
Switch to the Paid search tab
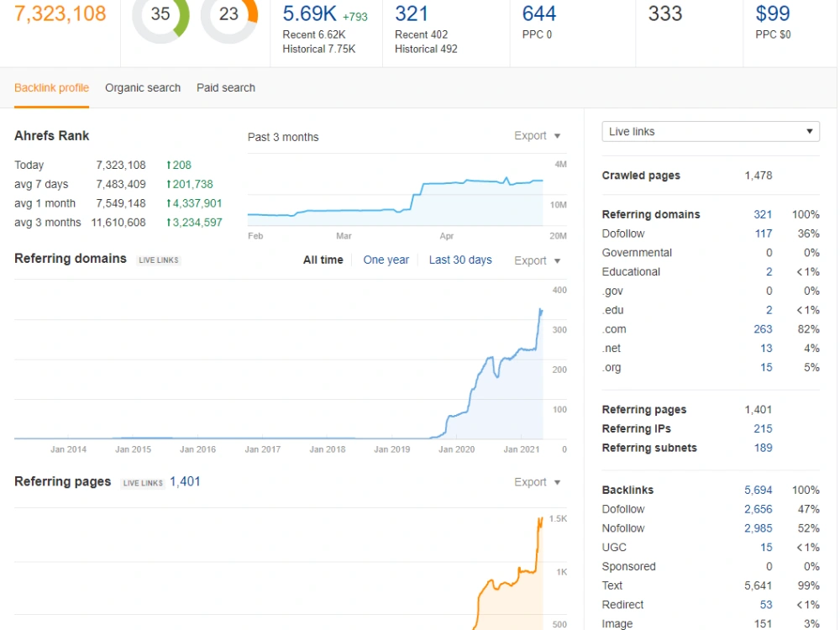225,88
